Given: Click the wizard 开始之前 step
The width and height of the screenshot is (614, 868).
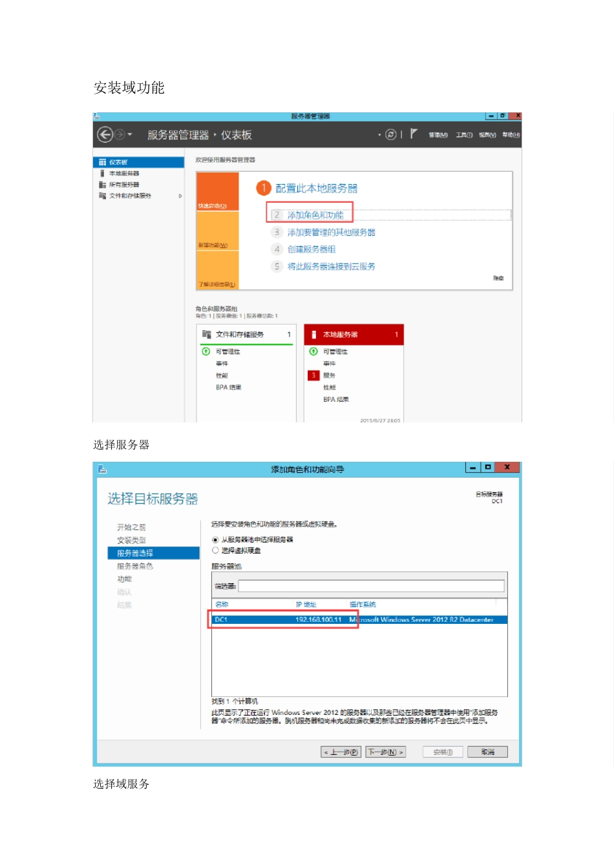Looking at the screenshot, I should point(131,528).
